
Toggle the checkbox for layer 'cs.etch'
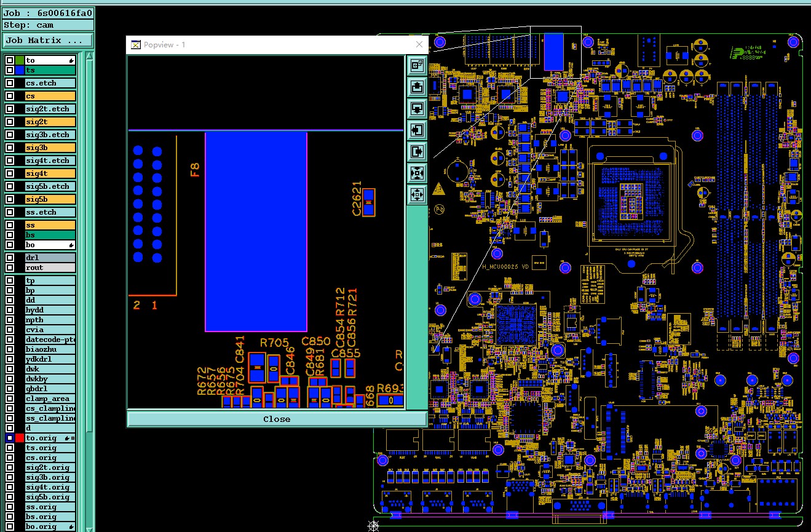click(10, 83)
